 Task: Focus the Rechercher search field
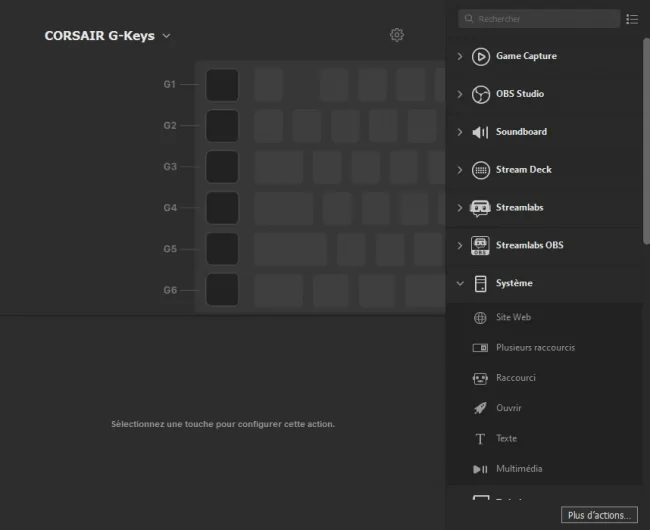(539, 19)
